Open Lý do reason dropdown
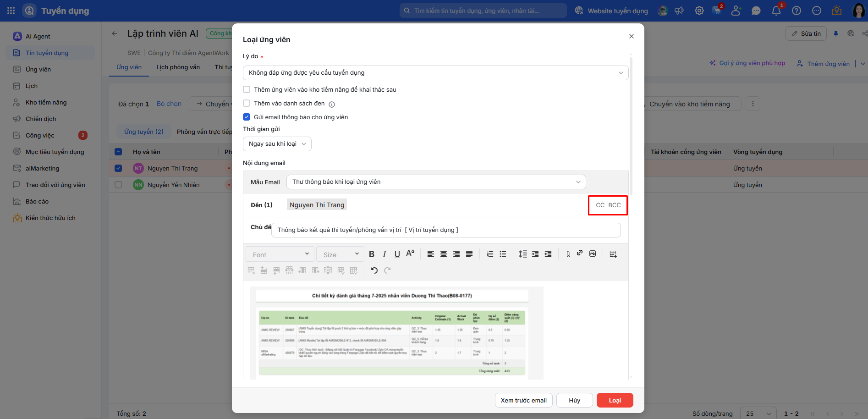Image resolution: width=868 pixels, height=419 pixels. pyautogui.click(x=435, y=73)
